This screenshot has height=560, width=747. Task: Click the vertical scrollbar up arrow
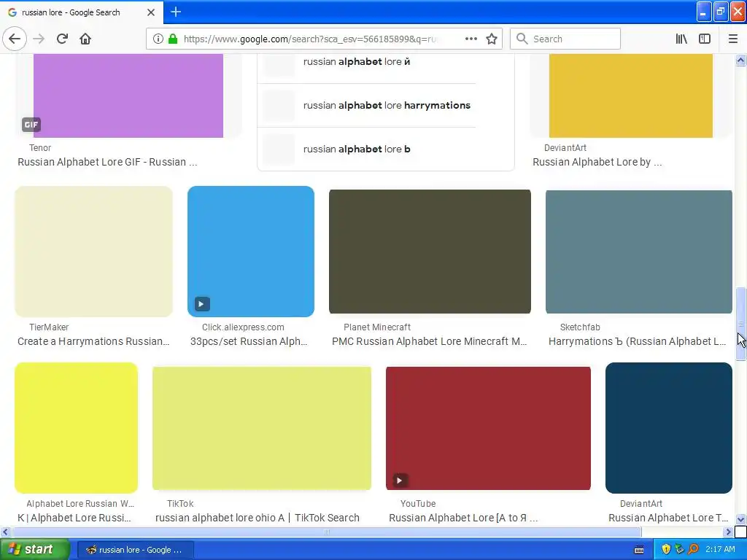(741, 60)
